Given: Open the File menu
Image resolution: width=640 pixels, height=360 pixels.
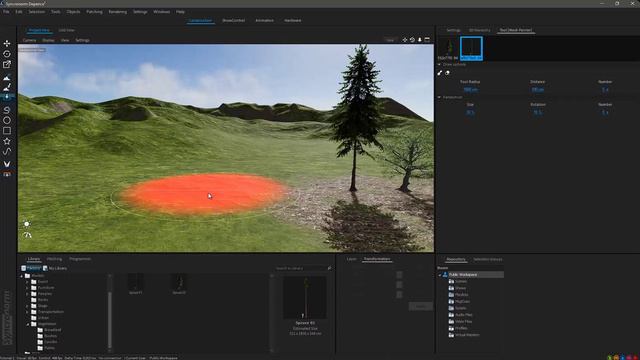Looking at the screenshot, I should pyautogui.click(x=6, y=12).
